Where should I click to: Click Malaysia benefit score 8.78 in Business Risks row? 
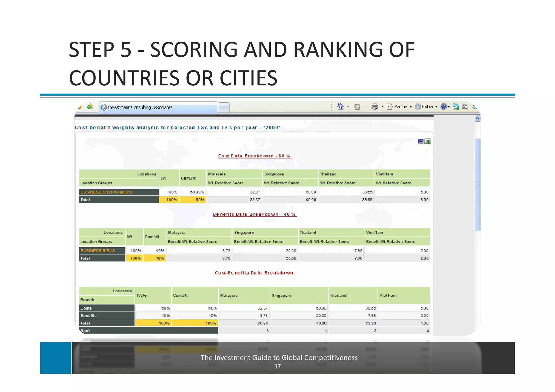tap(199, 251)
